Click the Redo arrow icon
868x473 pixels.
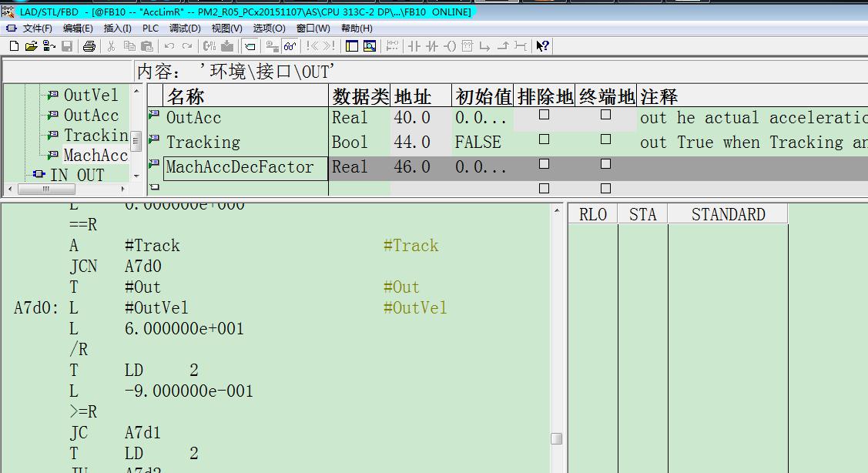pyautogui.click(x=187, y=46)
